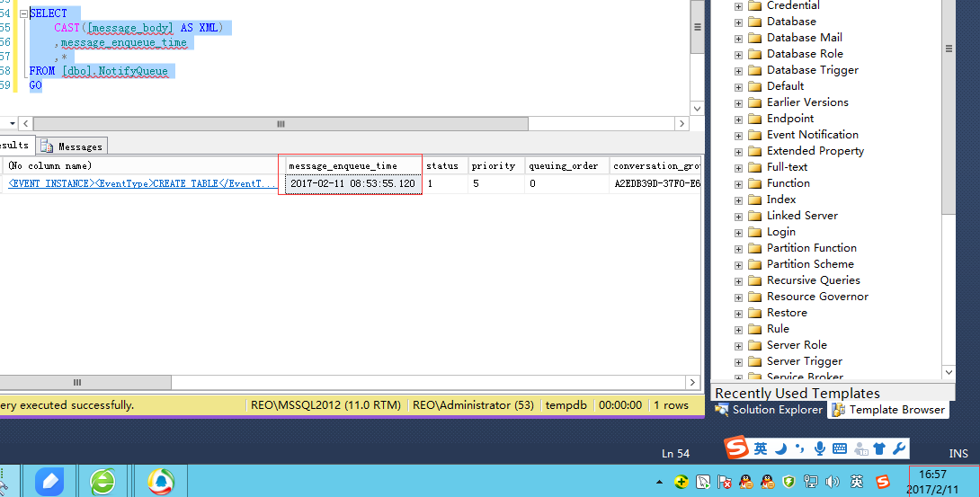Screen dimensions: 980x497
Task: Switch to the Solution Explorer tab
Action: coord(770,410)
